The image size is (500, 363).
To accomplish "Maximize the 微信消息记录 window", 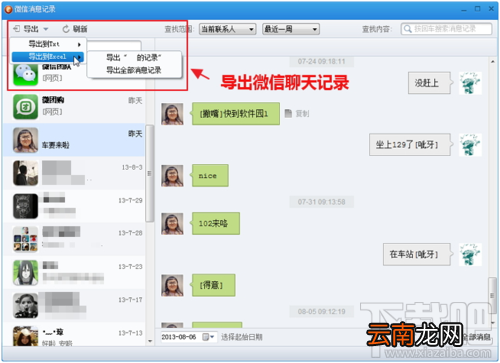I will (478, 9).
